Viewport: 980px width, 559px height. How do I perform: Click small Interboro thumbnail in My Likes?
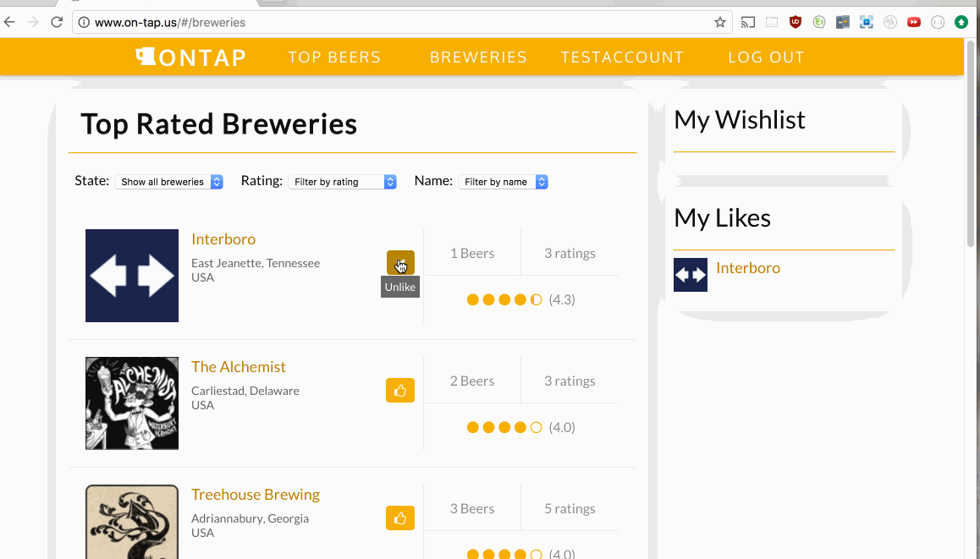691,275
